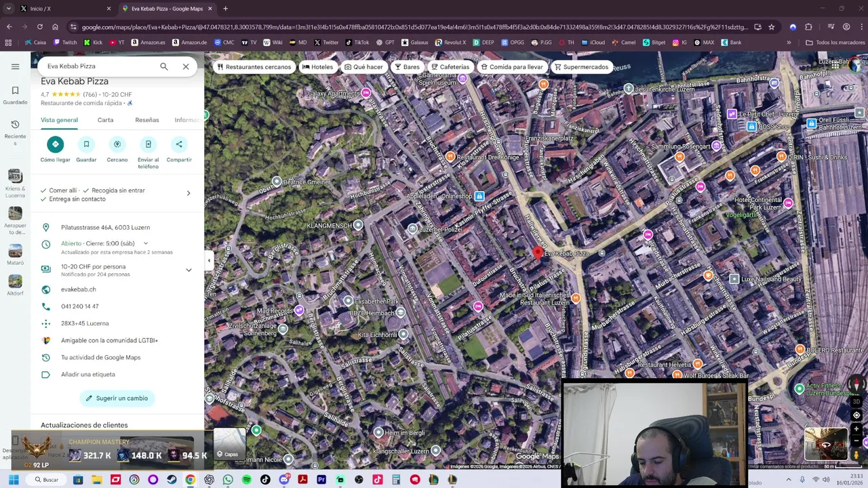The width and height of the screenshot is (868, 488).
Task: Switch to the Reseñas tab
Action: coord(147,120)
